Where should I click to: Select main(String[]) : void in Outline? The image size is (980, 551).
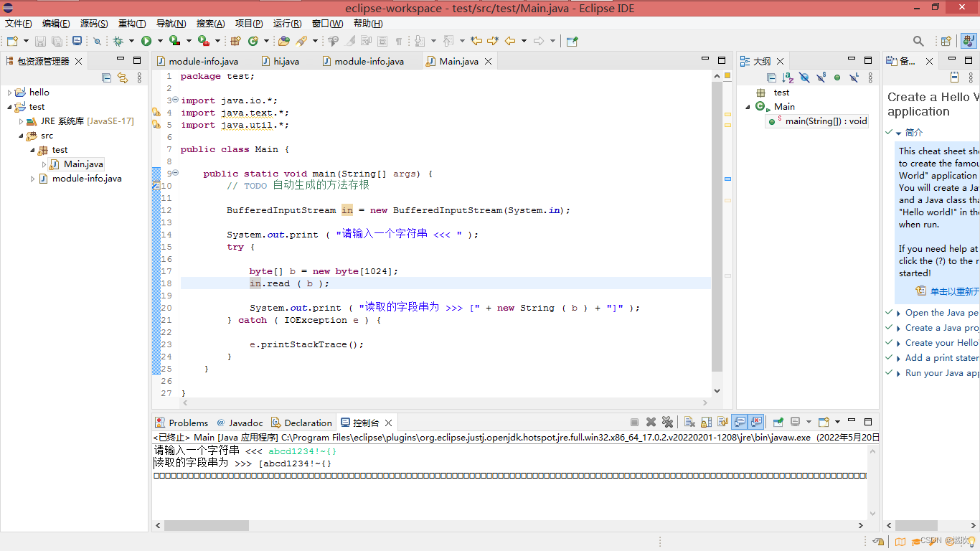[x=818, y=121]
